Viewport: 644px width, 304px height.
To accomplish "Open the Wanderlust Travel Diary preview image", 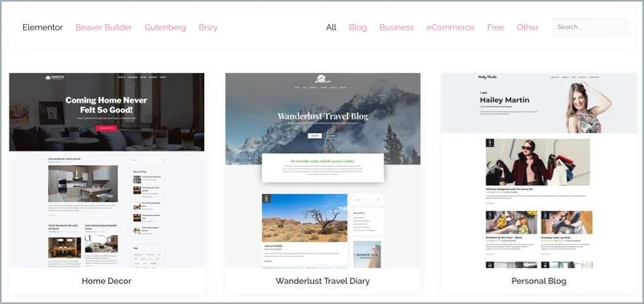I will 323,171.
